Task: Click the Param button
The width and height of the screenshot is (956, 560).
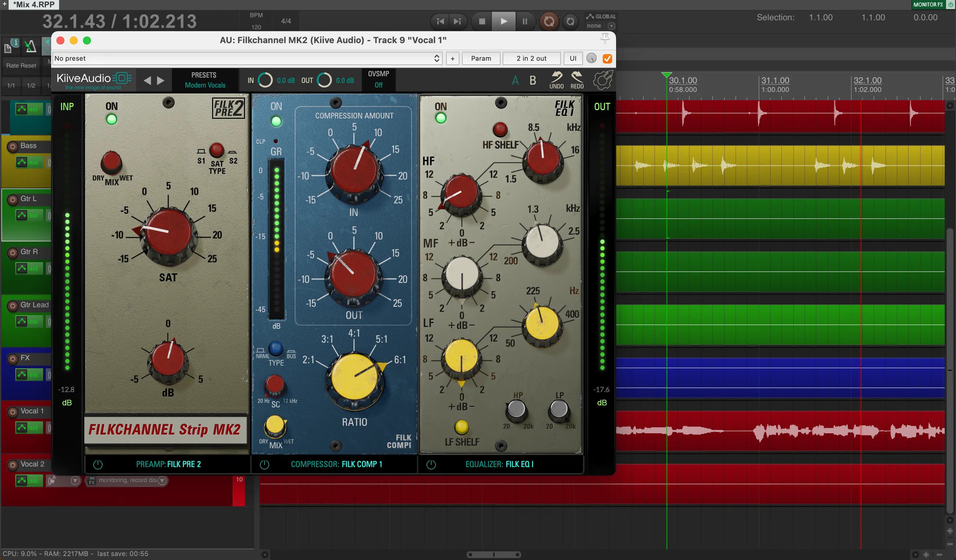Action: click(481, 58)
